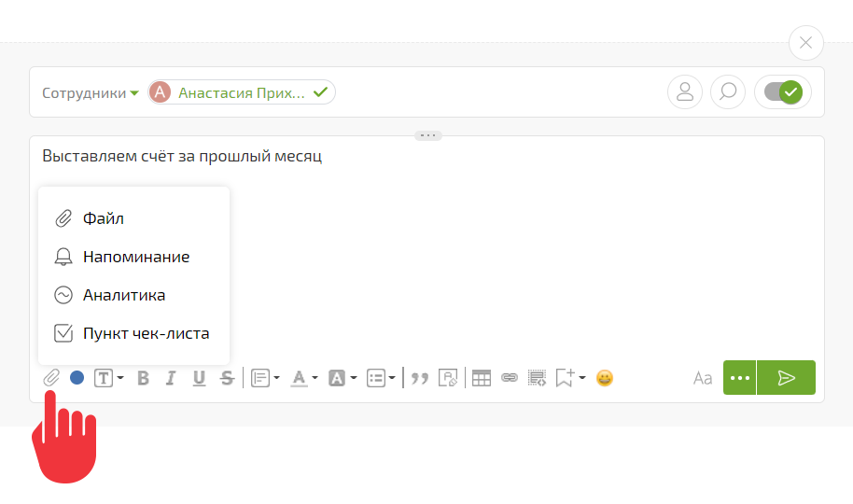Select Аналитика from the attach menu
The height and width of the screenshot is (504, 853).
(x=133, y=295)
